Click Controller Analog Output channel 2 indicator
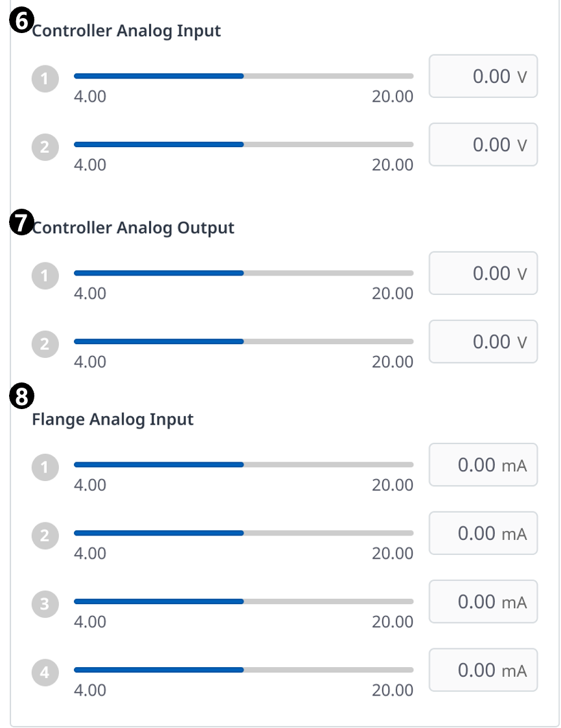Image resolution: width=561 pixels, height=728 pixels. pos(45,344)
